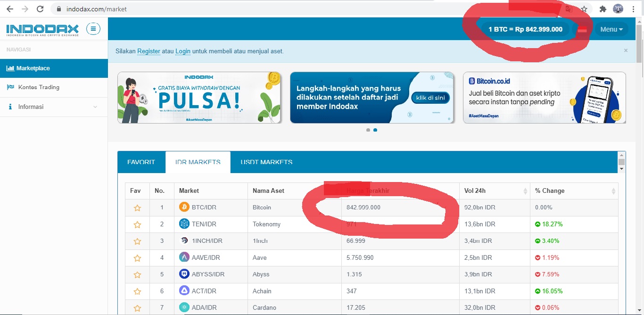644x315 pixels.
Task: Open the Menu dropdown
Action: (611, 29)
